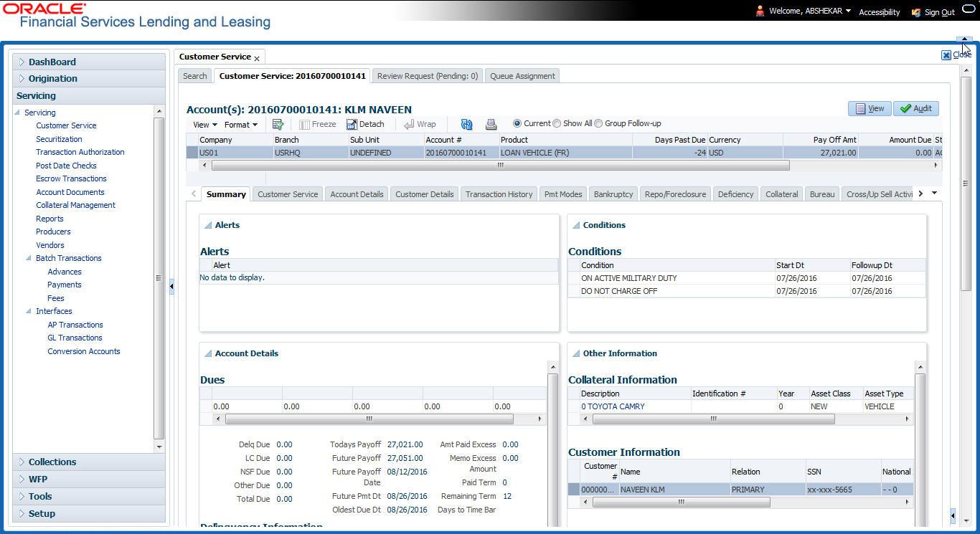Viewport: 980px width, 534px height.
Task: Select the Current radio button
Action: (517, 123)
